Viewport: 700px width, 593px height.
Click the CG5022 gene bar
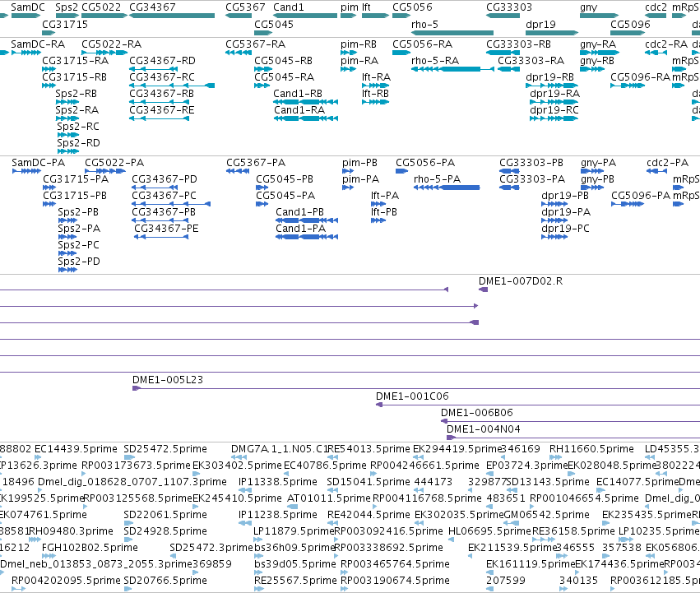pos(104,16)
